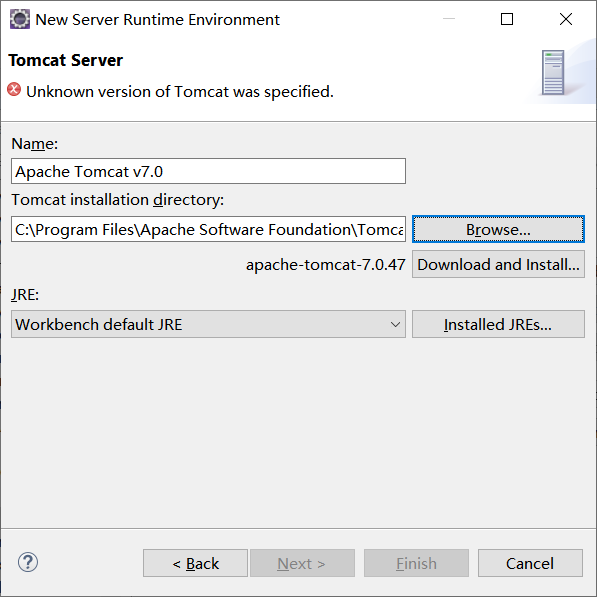Expand the JRE dropdown arrow

395,324
